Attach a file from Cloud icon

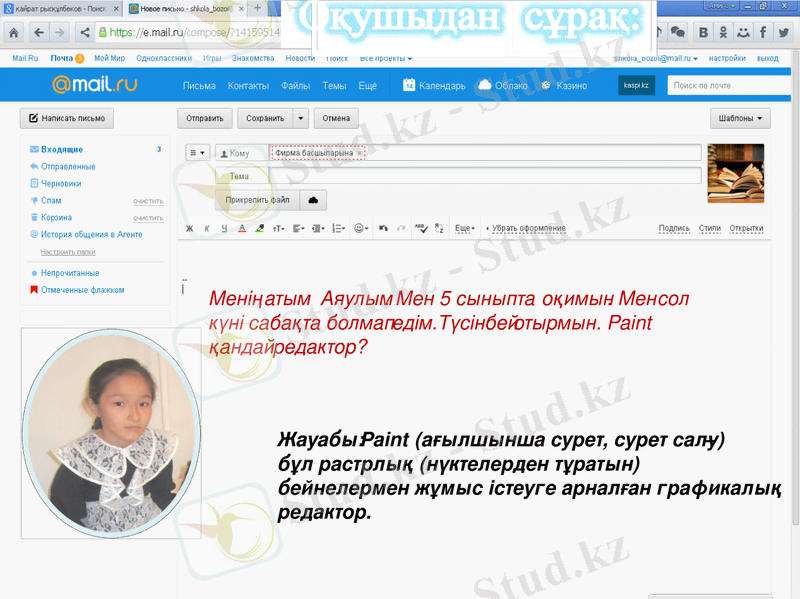(x=313, y=200)
